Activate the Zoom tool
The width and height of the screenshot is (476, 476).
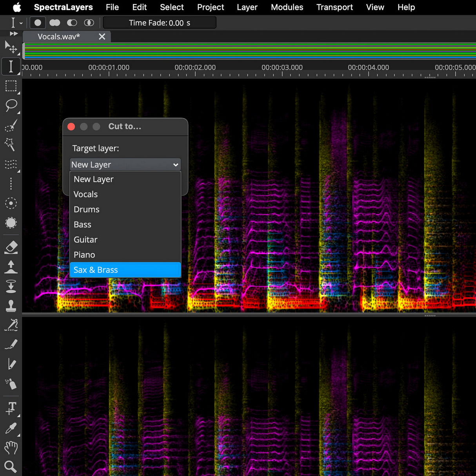(x=11, y=467)
